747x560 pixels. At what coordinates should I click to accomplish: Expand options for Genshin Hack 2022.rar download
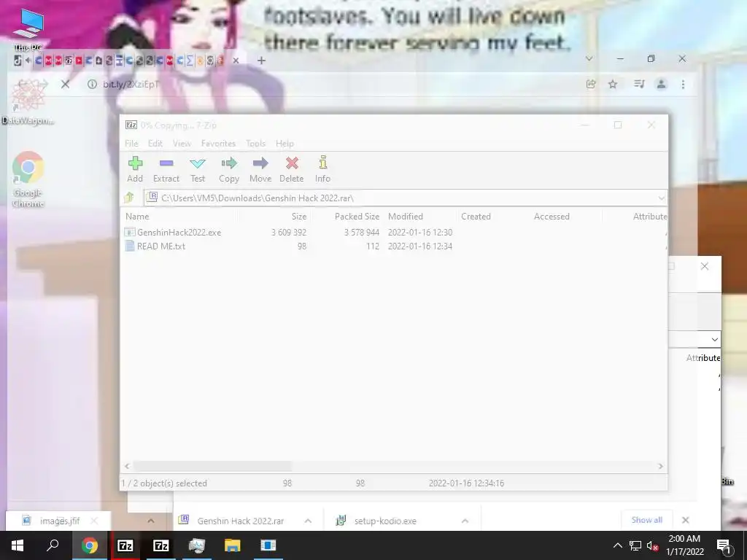308,521
